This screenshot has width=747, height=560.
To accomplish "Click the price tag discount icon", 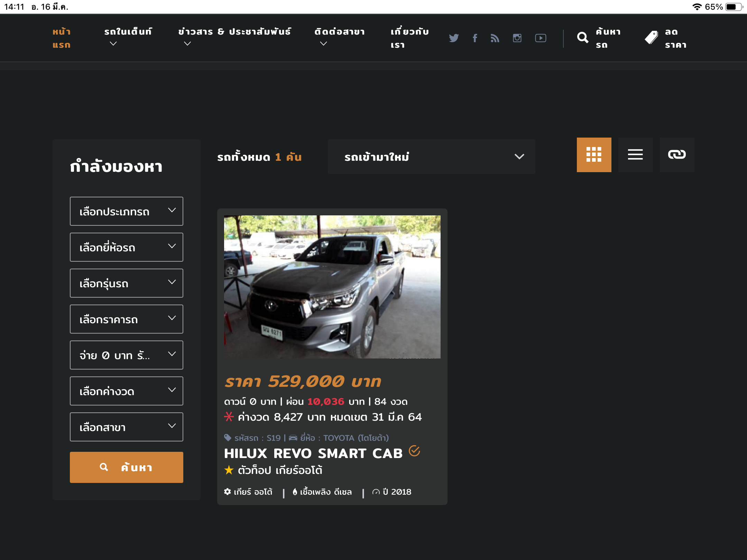I will point(652,38).
